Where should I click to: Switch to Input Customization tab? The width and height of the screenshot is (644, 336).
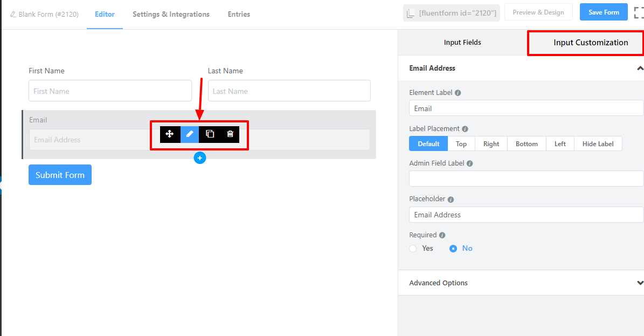(x=591, y=43)
